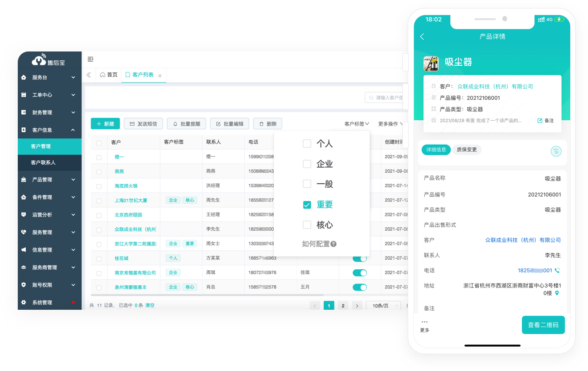The height and width of the screenshot is (371, 588).
Task: Open the 10条/页 page size dropdown
Action: (383, 305)
